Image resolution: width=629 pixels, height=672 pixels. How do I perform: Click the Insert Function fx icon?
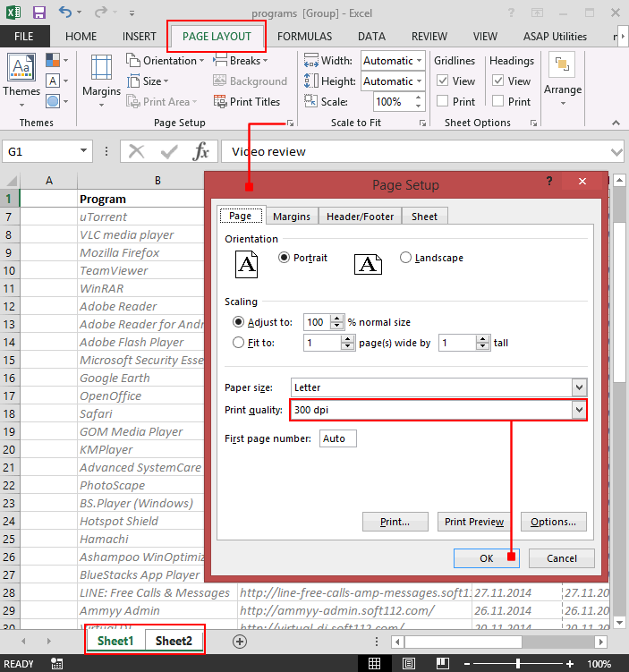click(201, 151)
